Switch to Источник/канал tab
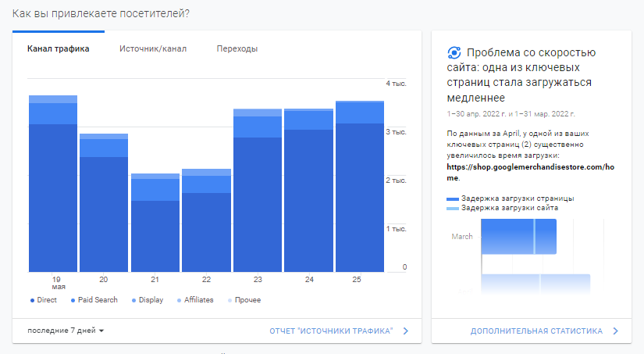644x354 pixels. coord(153,48)
